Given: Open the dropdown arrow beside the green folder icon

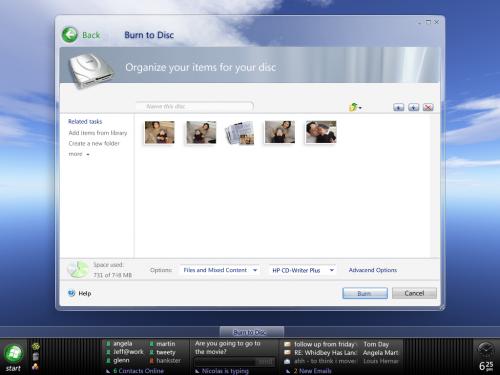Looking at the screenshot, I should click(360, 108).
